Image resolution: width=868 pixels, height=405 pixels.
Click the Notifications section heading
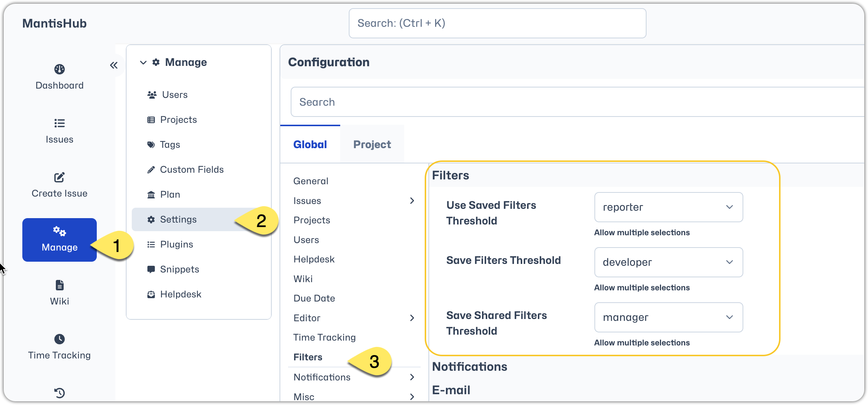click(470, 367)
